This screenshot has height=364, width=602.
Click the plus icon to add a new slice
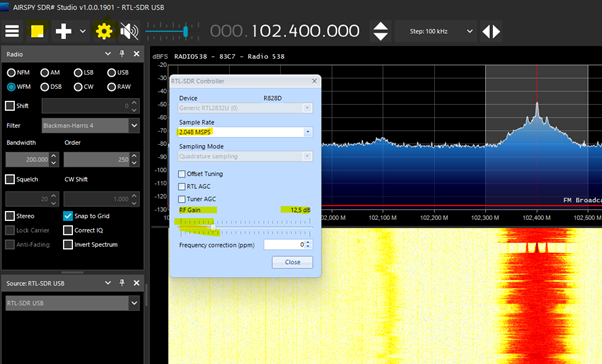[63, 31]
